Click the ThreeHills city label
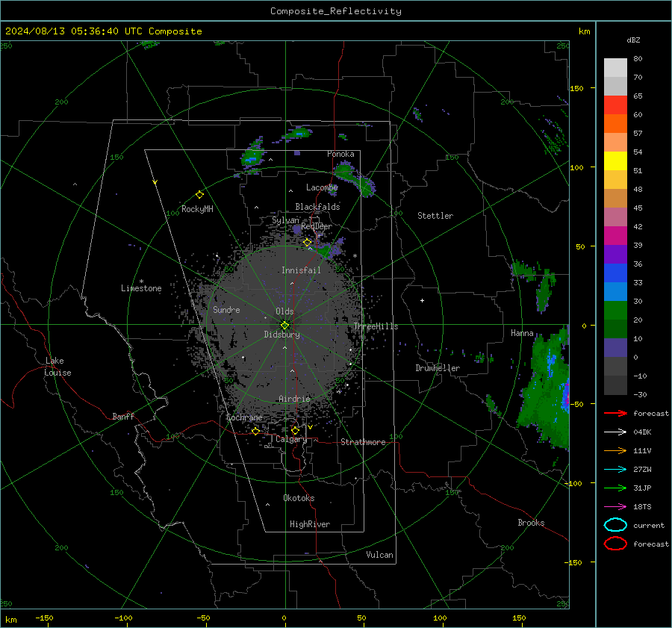The height and width of the screenshot is (628, 672). coord(376,326)
